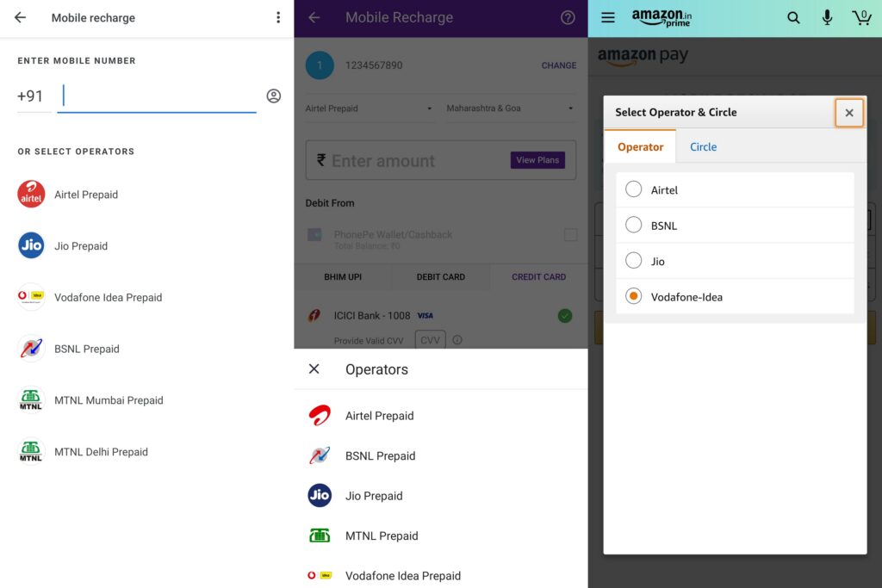Go back from Mobile recharge left screen

21,17
